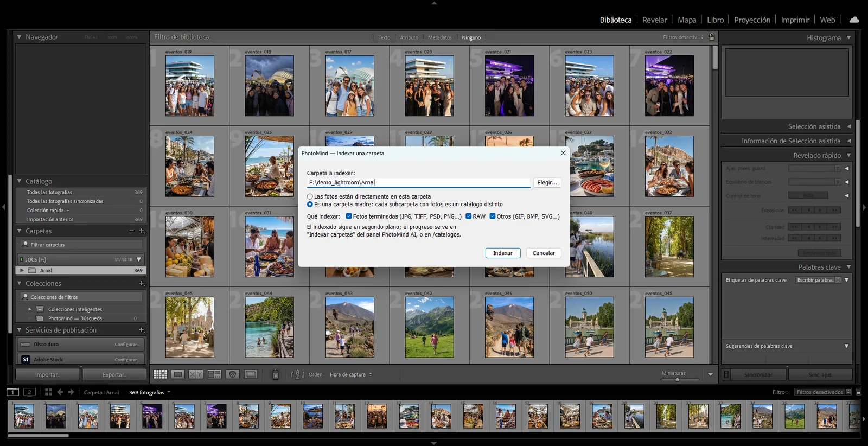This screenshot has height=446, width=868.
Task: Expand Selección asistida panel
Action: coord(848,126)
